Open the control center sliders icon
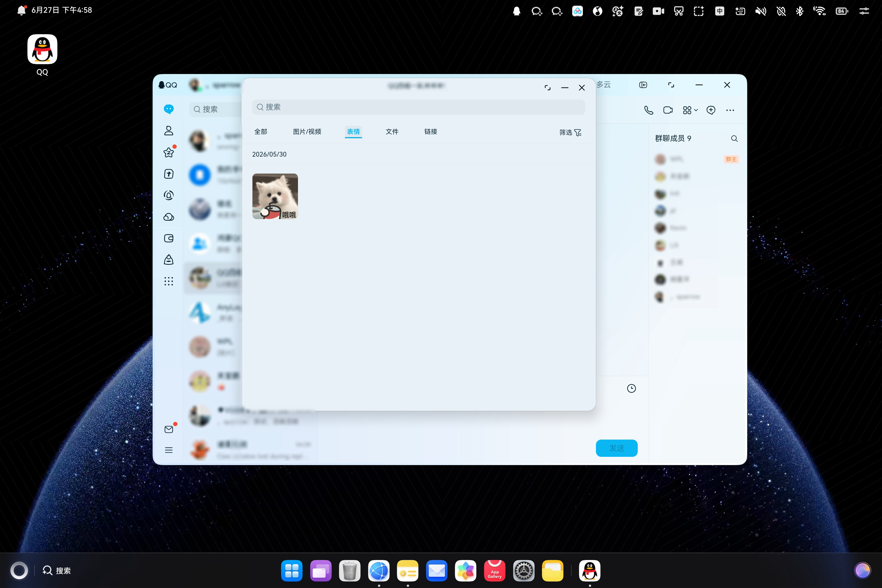This screenshot has height=588, width=882. click(864, 11)
